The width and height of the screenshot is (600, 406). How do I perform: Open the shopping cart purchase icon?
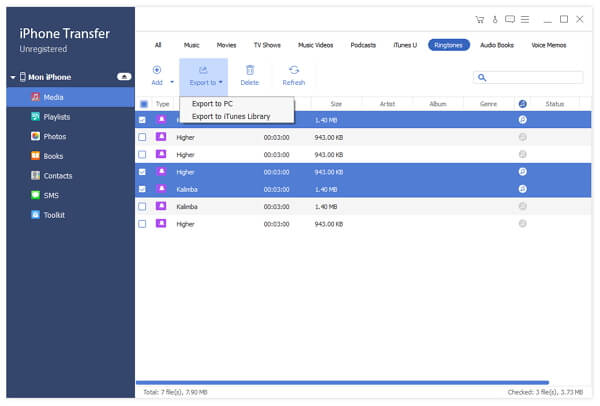point(480,20)
